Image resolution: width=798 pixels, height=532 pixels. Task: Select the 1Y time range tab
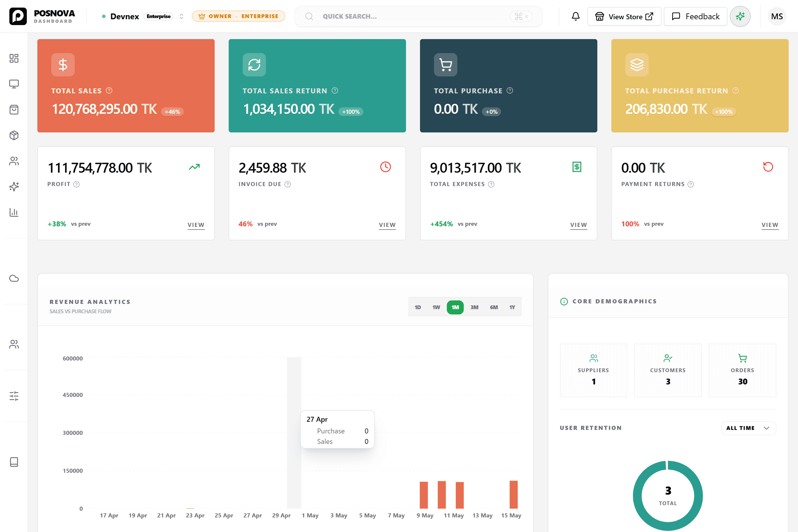[512, 307]
